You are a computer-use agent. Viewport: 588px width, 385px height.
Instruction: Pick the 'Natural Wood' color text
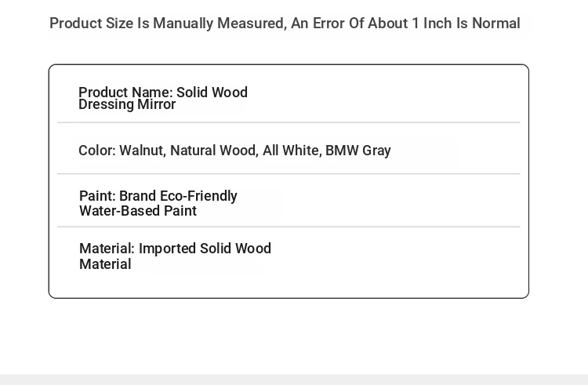point(214,151)
